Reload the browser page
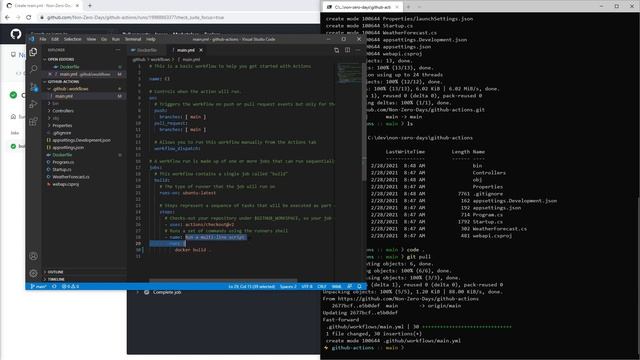The image size is (640, 360). click(x=29, y=18)
